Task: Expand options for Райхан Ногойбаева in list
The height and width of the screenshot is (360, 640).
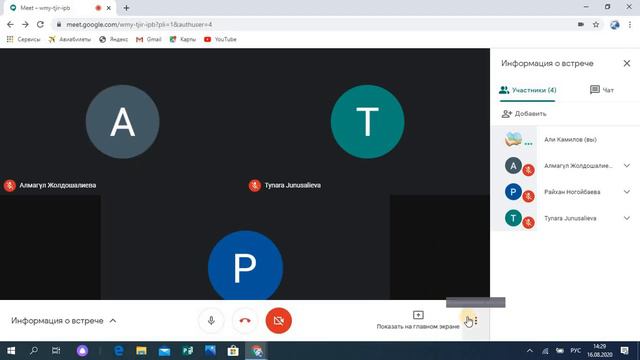Action: 627,192
